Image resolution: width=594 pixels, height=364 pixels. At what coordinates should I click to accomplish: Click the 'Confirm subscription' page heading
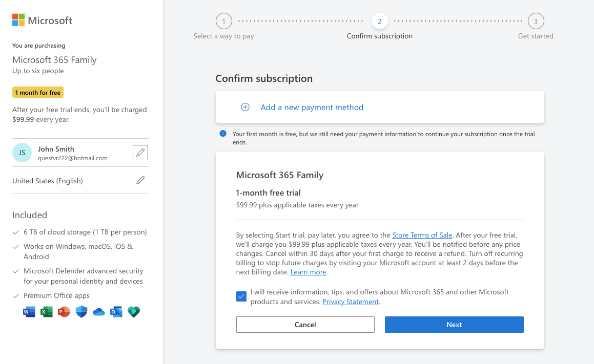click(264, 78)
